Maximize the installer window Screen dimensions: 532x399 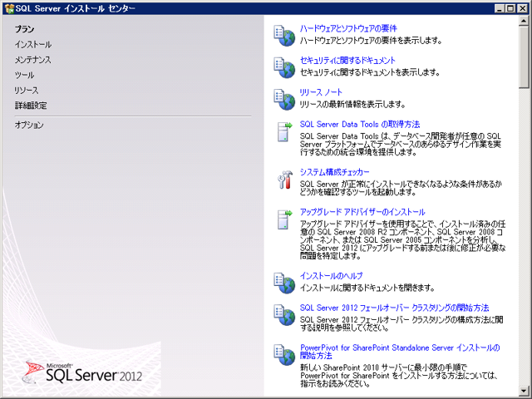pyautogui.click(x=510, y=9)
